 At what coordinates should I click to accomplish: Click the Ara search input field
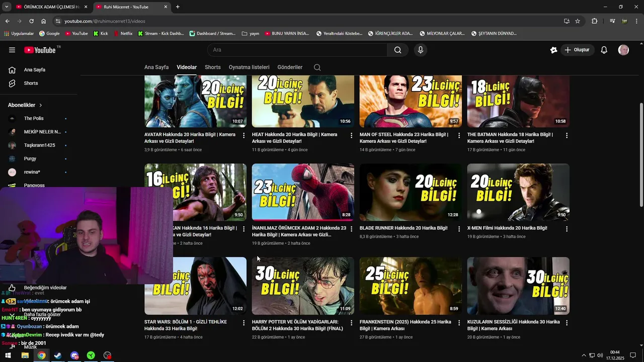pos(297,50)
